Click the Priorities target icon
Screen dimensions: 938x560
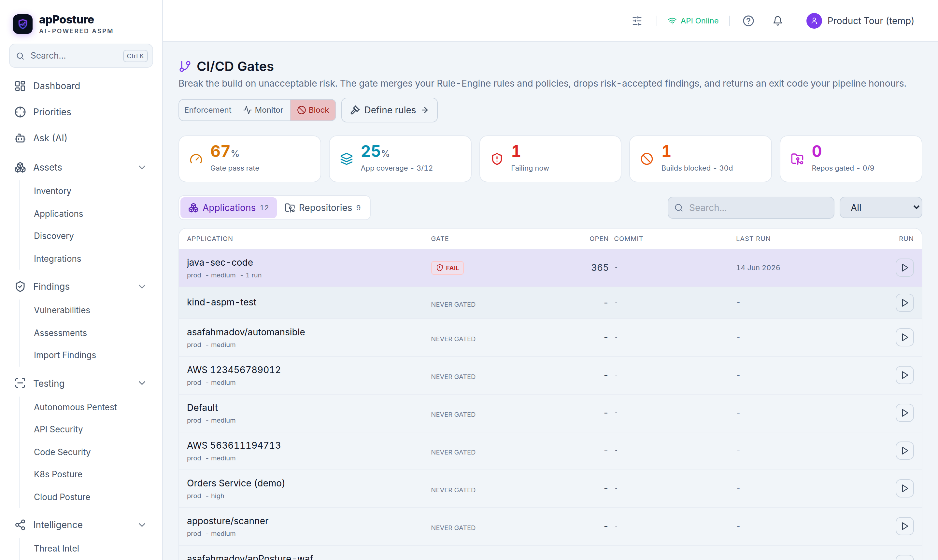20,112
